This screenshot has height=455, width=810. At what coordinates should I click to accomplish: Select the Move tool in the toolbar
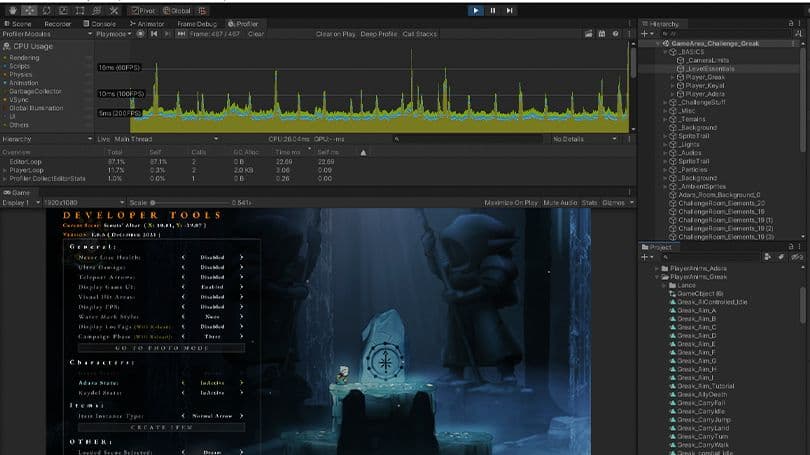tap(28, 10)
